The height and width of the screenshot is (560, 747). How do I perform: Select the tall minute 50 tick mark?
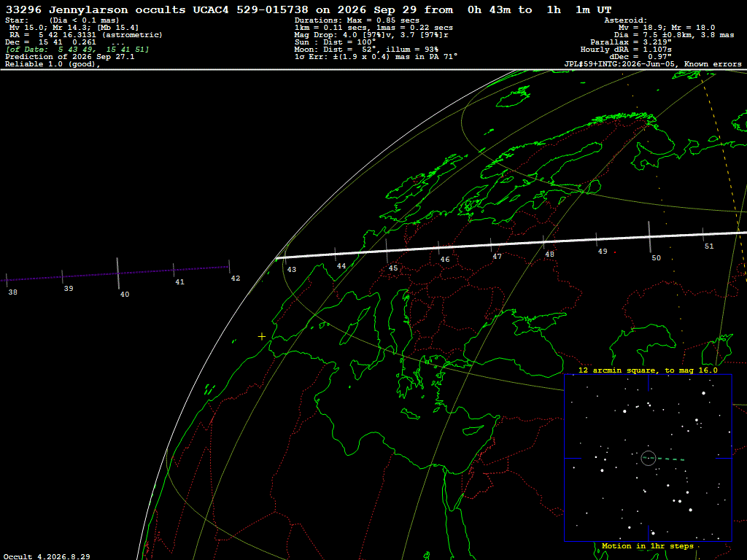click(649, 237)
